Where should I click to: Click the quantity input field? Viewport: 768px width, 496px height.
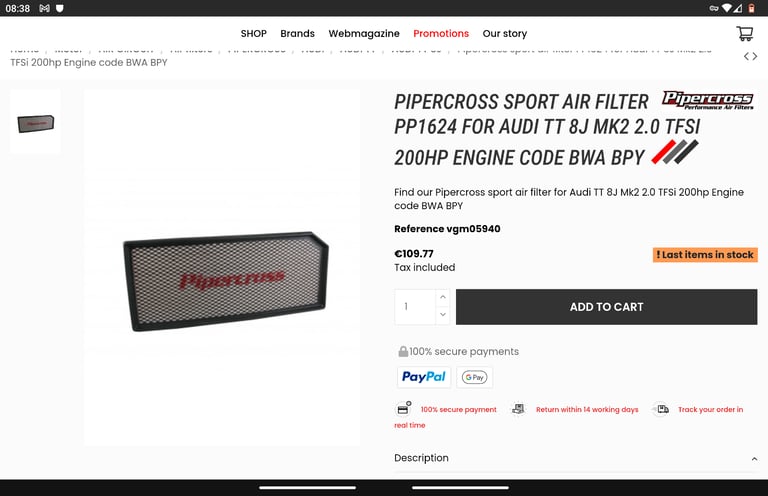point(415,307)
